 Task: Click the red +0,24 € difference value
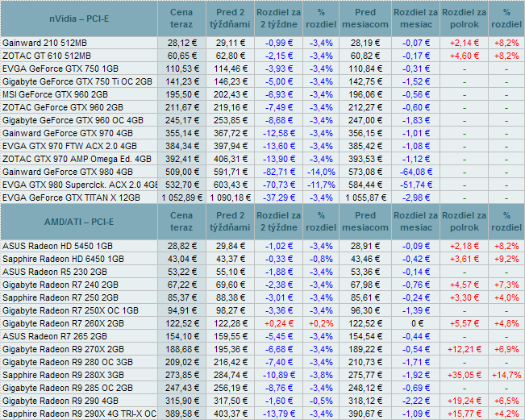click(279, 323)
